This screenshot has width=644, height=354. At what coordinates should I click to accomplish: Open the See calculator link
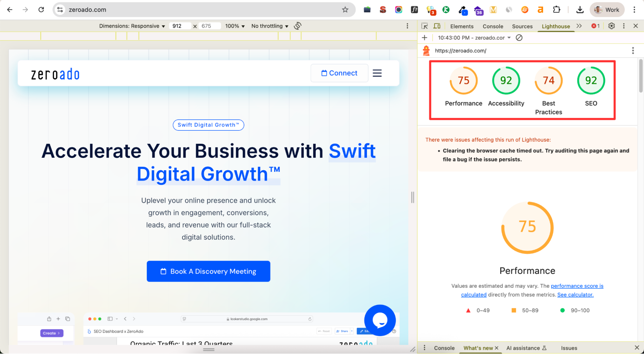[575, 294]
